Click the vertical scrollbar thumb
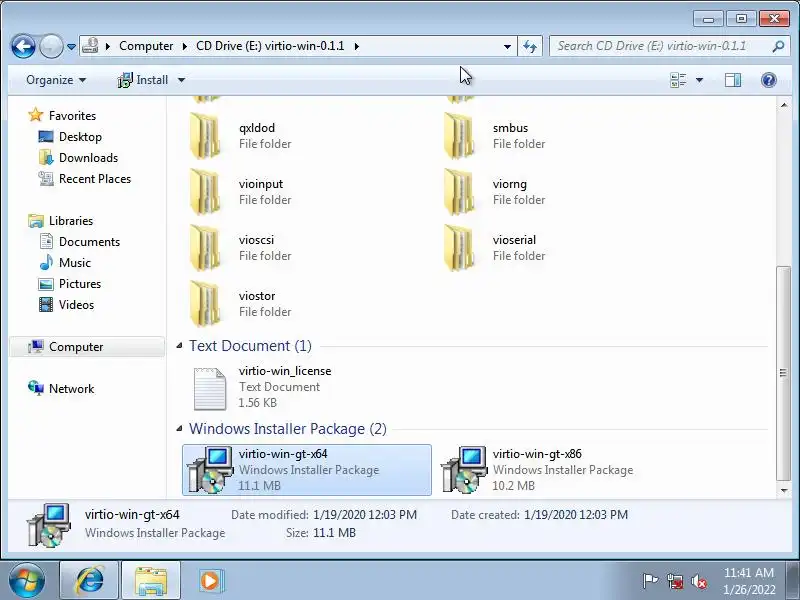This screenshot has height=600, width=800. point(784,373)
